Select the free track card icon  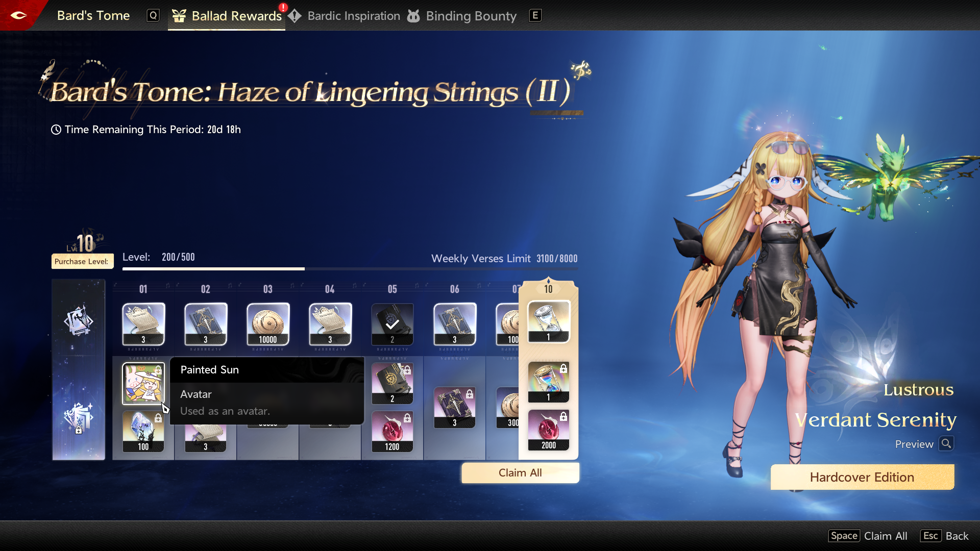pyautogui.click(x=79, y=320)
